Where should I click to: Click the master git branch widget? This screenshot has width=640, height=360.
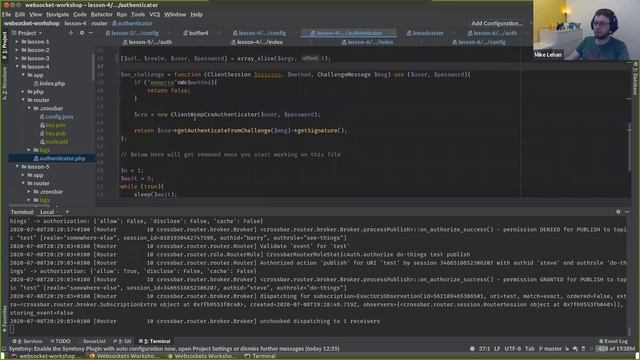pyautogui.click(x=550, y=349)
